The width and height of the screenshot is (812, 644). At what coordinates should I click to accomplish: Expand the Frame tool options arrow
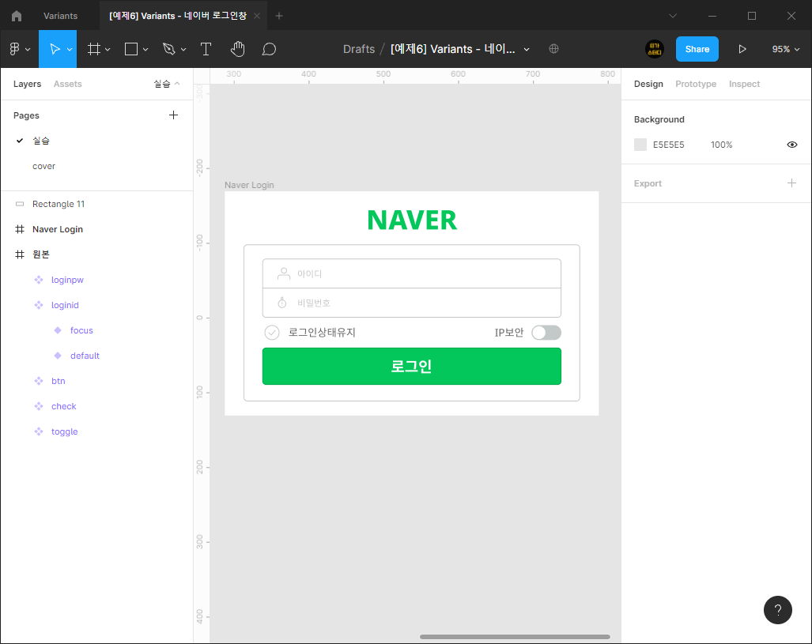click(108, 49)
